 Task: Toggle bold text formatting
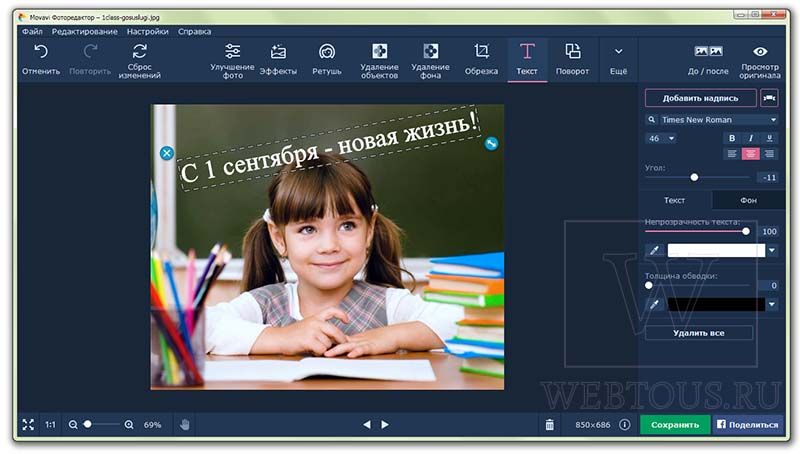[732, 138]
